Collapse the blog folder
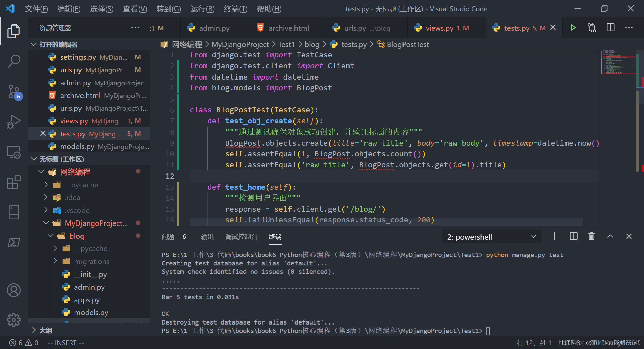The image size is (644, 349). (50, 236)
